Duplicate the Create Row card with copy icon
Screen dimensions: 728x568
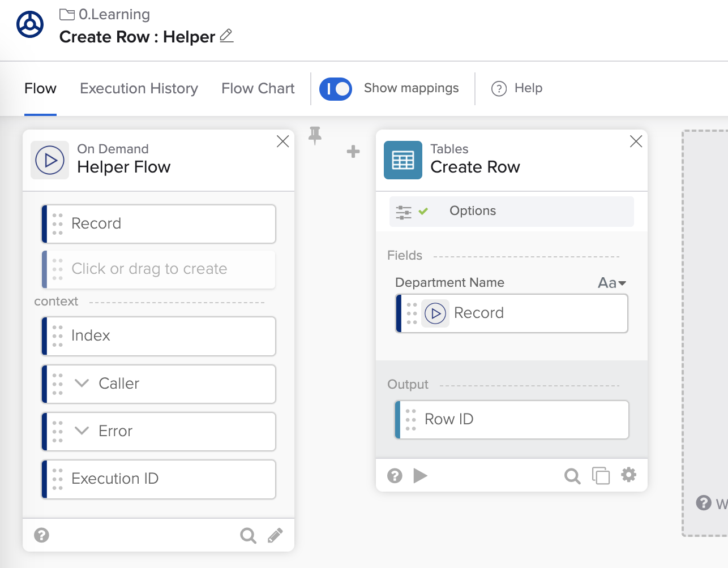(x=601, y=476)
